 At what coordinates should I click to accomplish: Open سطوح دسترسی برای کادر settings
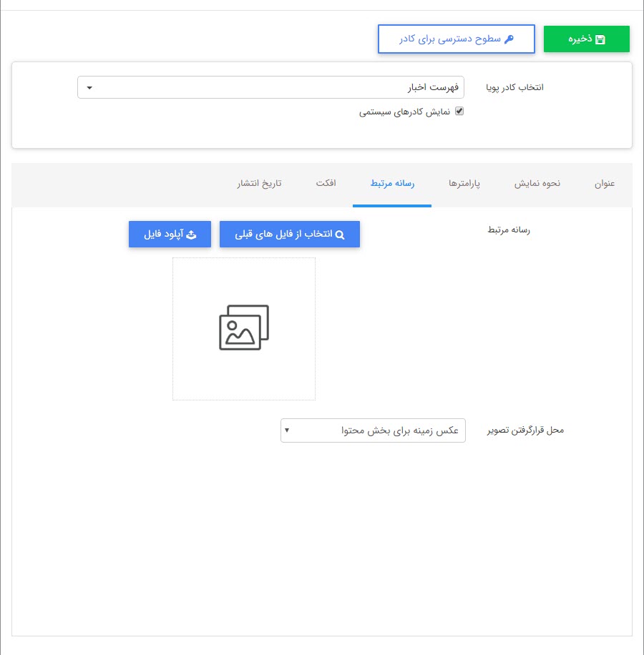point(457,39)
